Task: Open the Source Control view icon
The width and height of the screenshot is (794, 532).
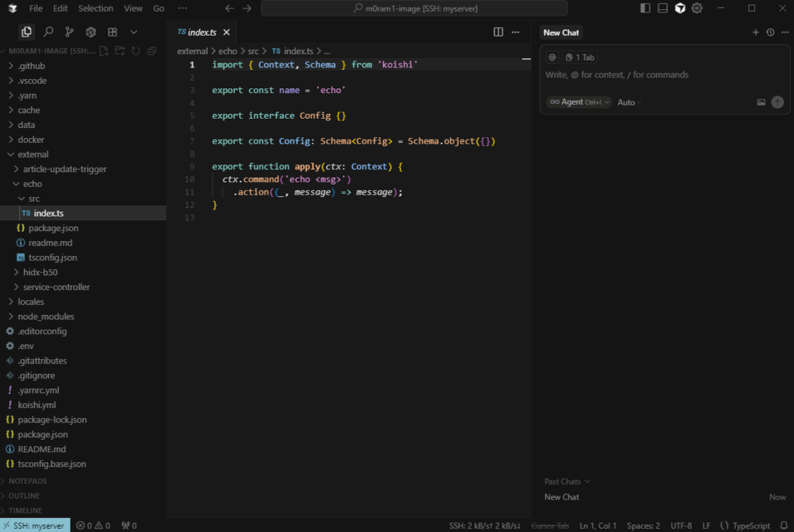Action: (x=70, y=32)
